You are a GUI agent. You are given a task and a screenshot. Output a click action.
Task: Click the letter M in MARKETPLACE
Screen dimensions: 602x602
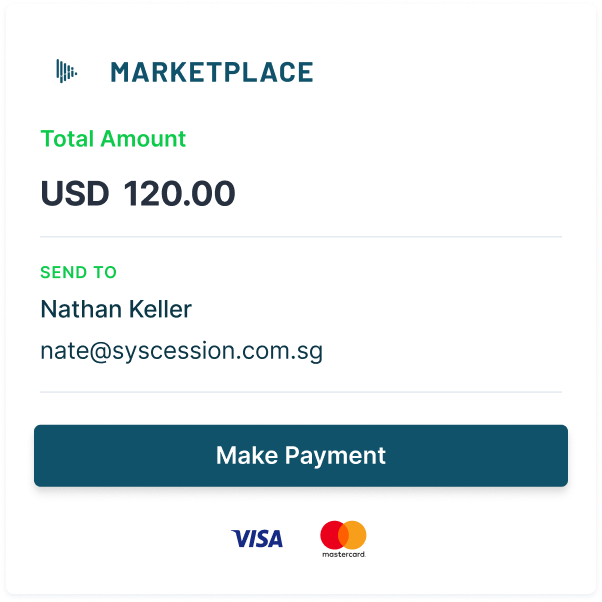[x=122, y=72]
